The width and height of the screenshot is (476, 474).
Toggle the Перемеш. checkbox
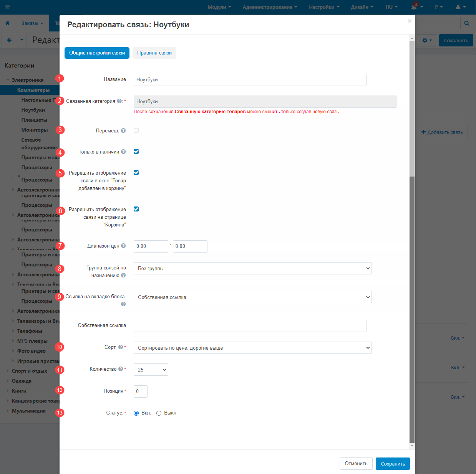[136, 130]
